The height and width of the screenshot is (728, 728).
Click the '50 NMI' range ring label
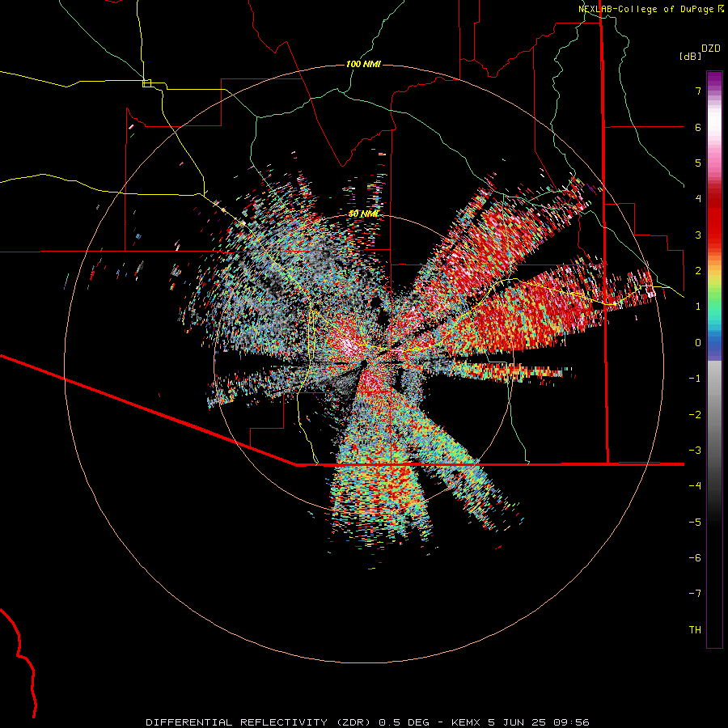[363, 214]
